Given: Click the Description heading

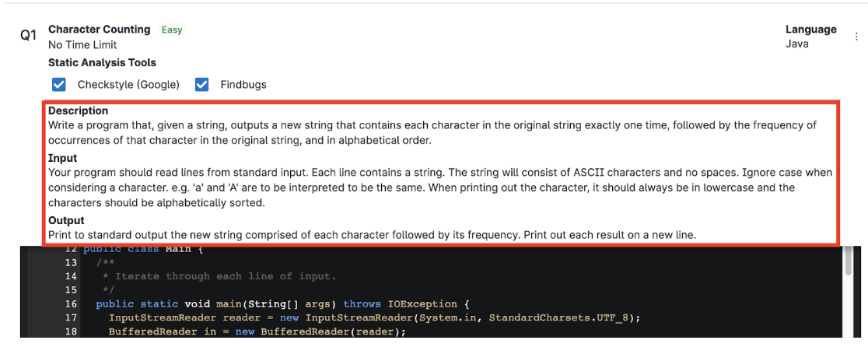Looking at the screenshot, I should pyautogui.click(x=78, y=110).
